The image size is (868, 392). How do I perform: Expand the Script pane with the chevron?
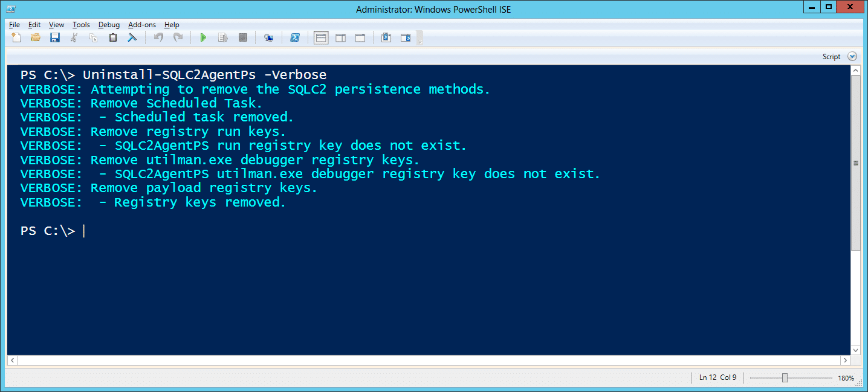pyautogui.click(x=852, y=56)
